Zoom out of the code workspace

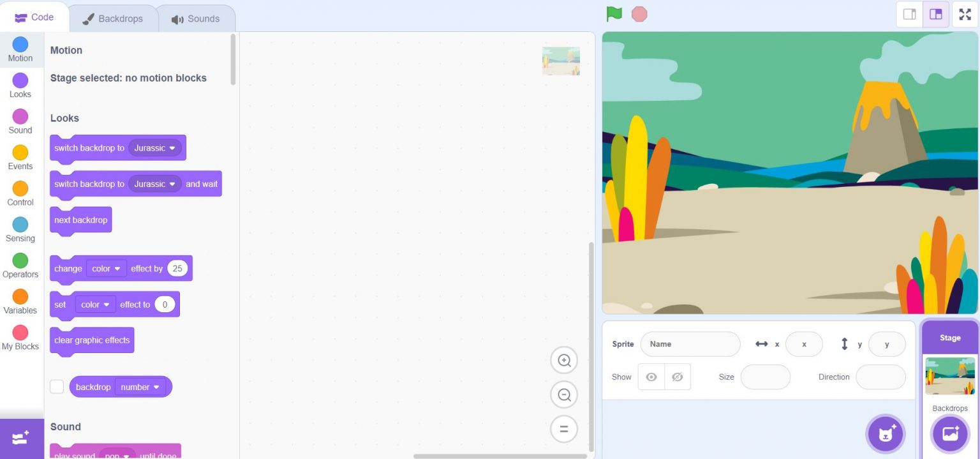pyautogui.click(x=563, y=395)
